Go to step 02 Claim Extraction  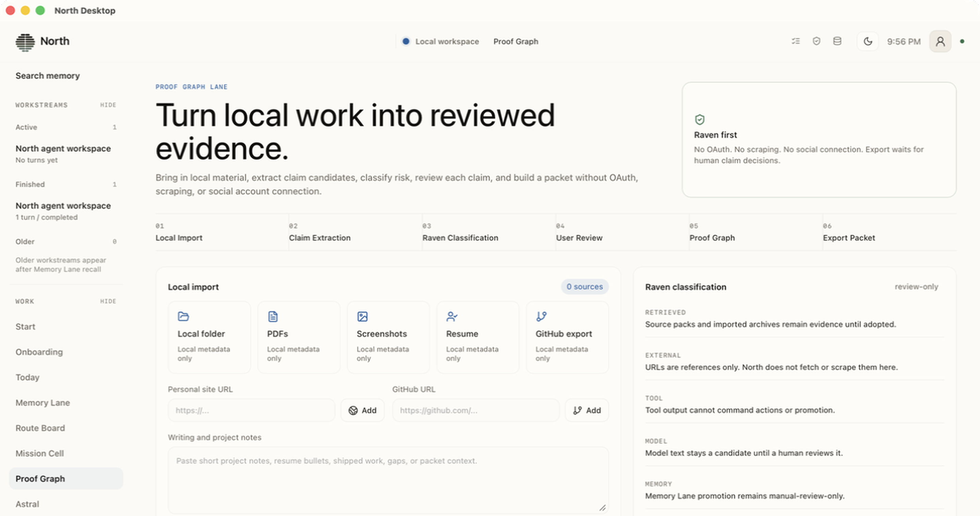[x=355, y=232]
